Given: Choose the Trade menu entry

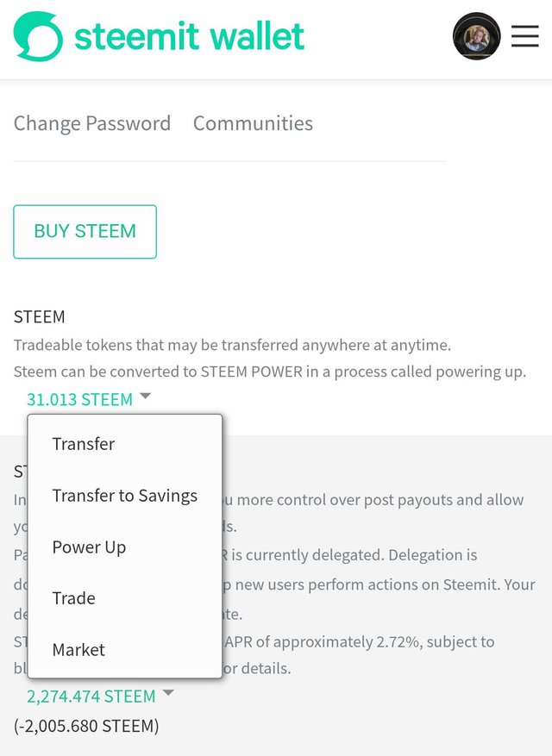Looking at the screenshot, I should pos(74,598).
